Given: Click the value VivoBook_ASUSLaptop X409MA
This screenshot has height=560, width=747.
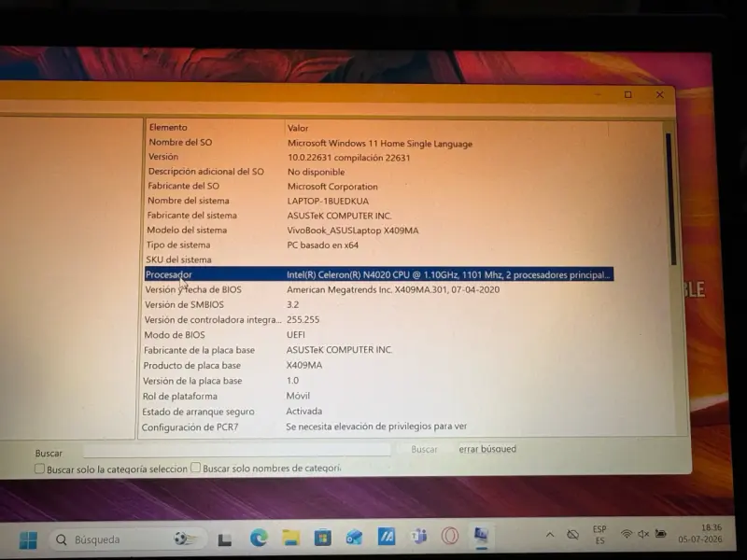Looking at the screenshot, I should pos(353,231).
